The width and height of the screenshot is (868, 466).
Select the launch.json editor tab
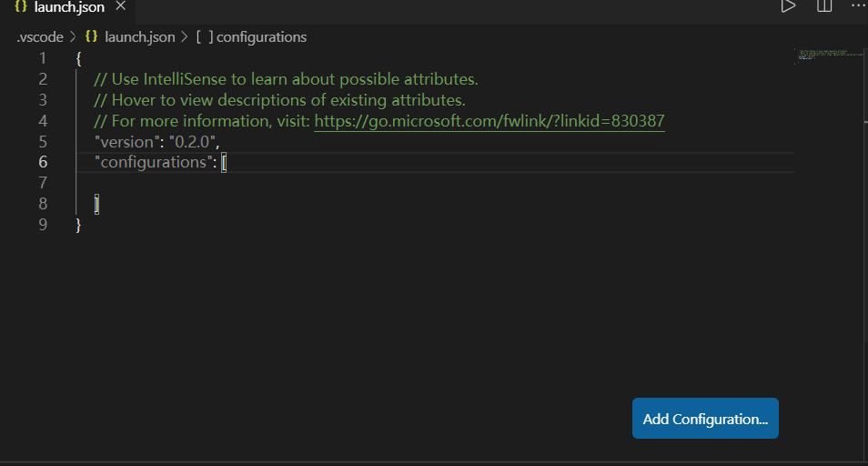[69, 7]
